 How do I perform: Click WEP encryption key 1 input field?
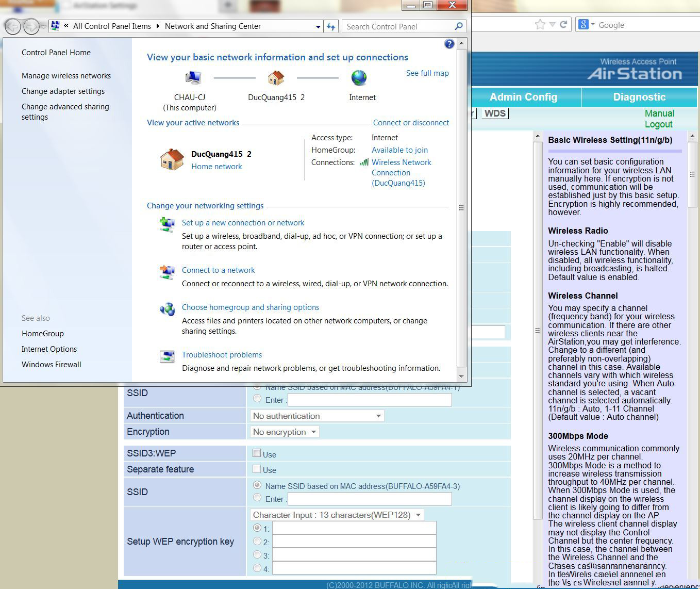pyautogui.click(x=354, y=528)
